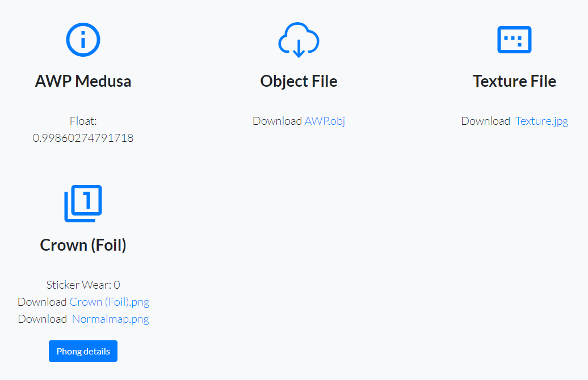Download Crown (Foil).png sticker image
The width and height of the screenshot is (588, 380).
pos(110,302)
